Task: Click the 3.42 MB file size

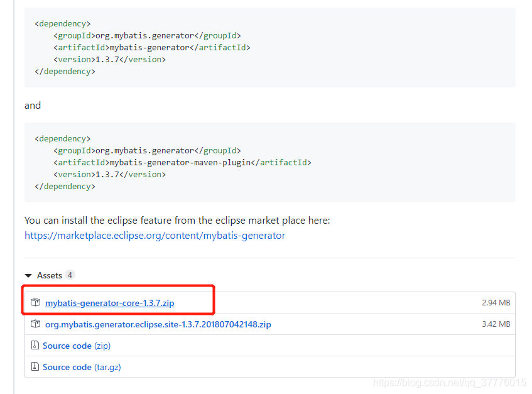Action: tap(496, 324)
